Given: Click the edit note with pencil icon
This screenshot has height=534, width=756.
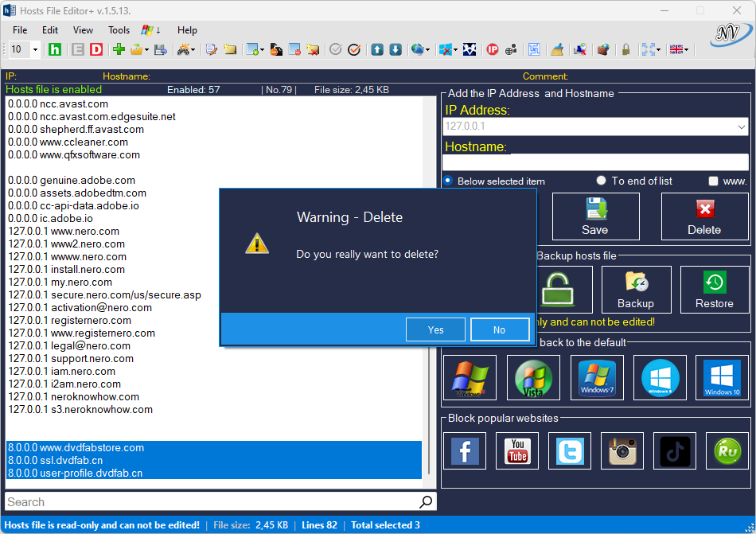Looking at the screenshot, I should (x=211, y=49).
